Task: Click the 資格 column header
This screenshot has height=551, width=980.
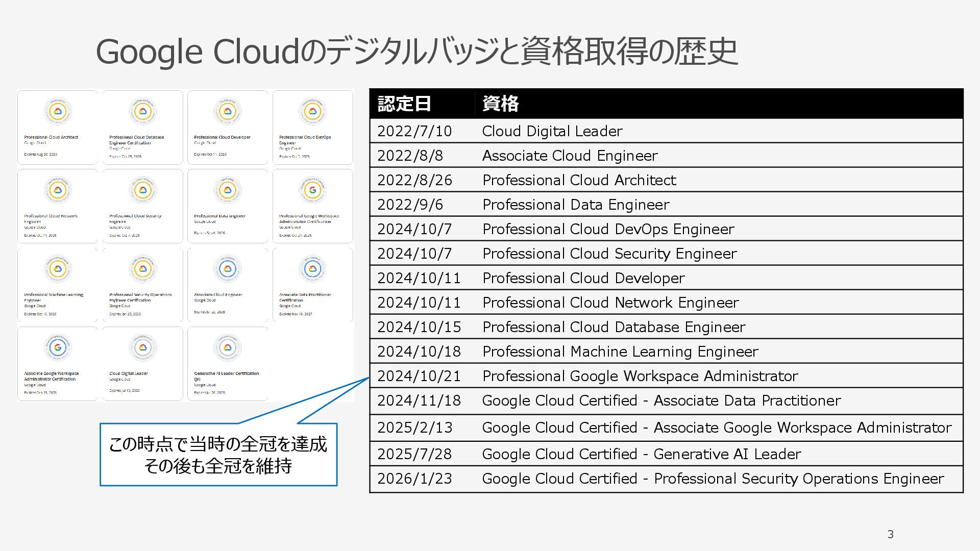Action: click(500, 104)
